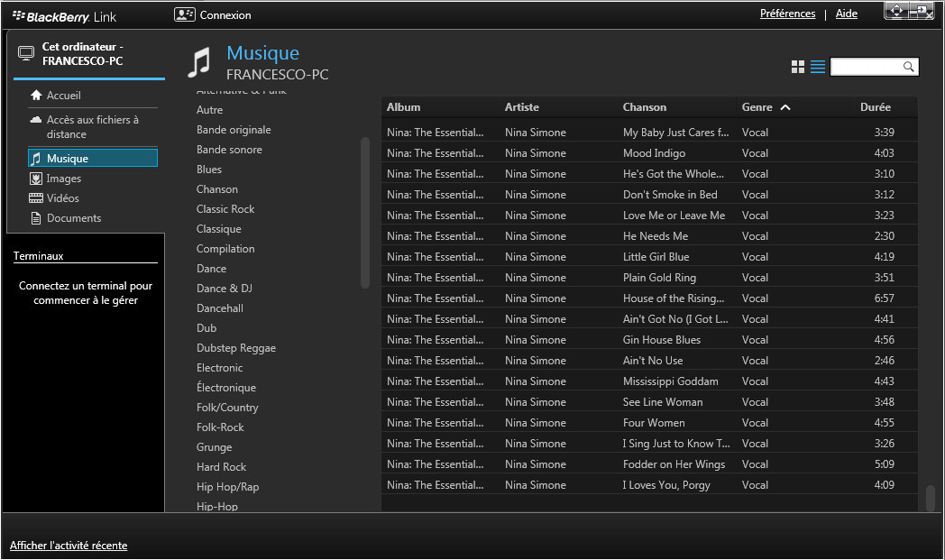The width and height of the screenshot is (945, 560).
Task: Select Musique in the sidebar
Action: tap(92, 159)
